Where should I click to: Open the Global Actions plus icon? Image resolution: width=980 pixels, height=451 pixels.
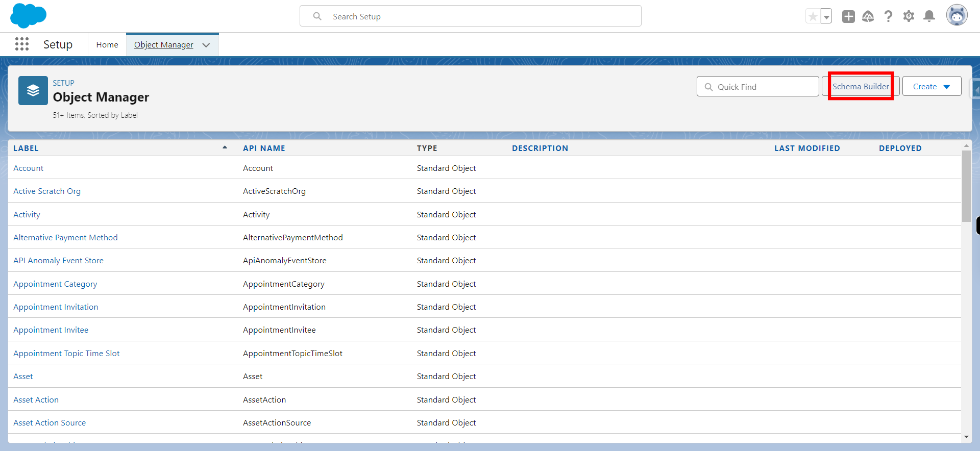[x=848, y=16]
